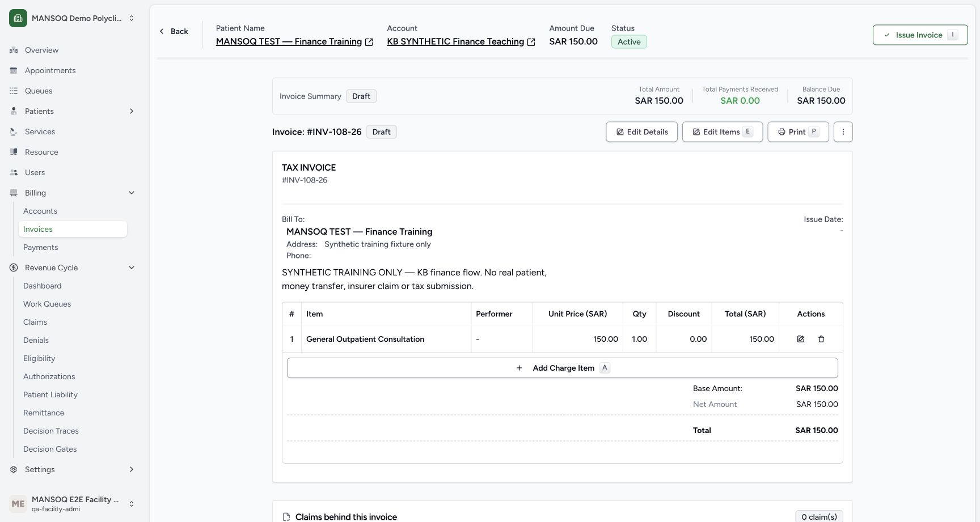
Task: Open Denials in the sidebar
Action: point(73,340)
